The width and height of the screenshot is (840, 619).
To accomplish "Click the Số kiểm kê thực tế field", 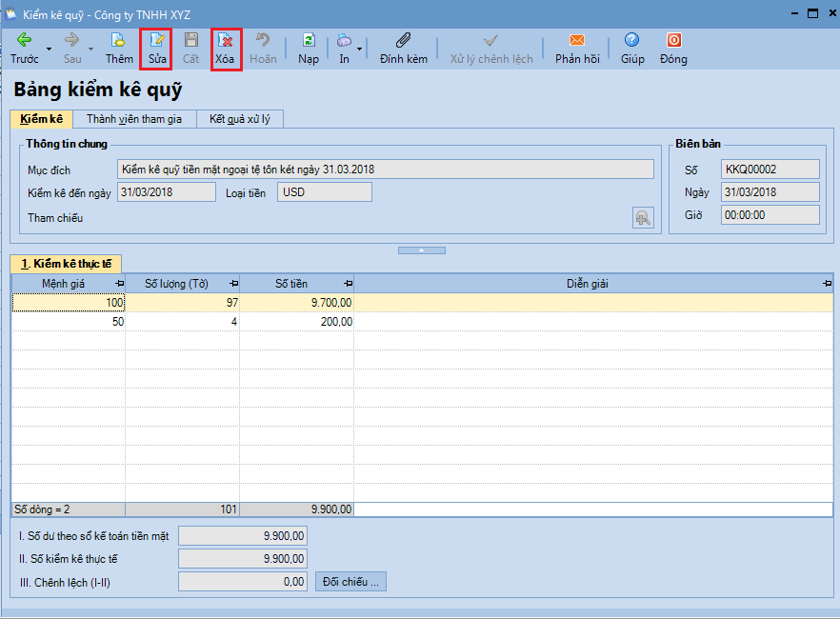I will 243,558.
